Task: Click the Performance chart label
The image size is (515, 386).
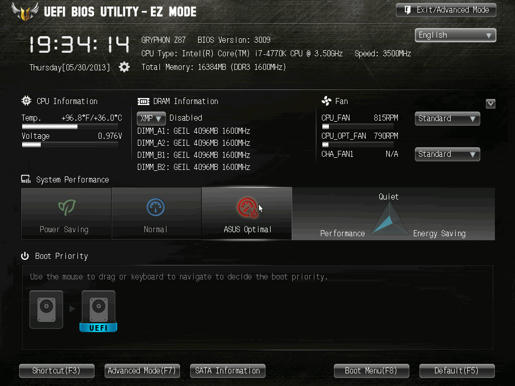Action: (342, 234)
